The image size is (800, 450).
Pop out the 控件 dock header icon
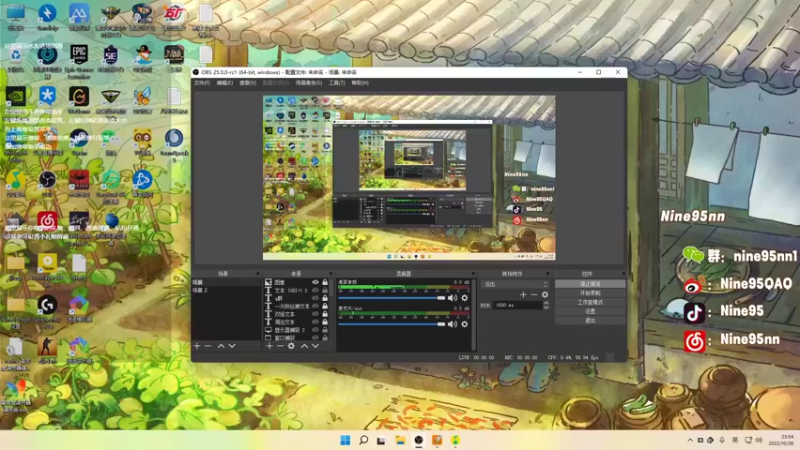622,274
